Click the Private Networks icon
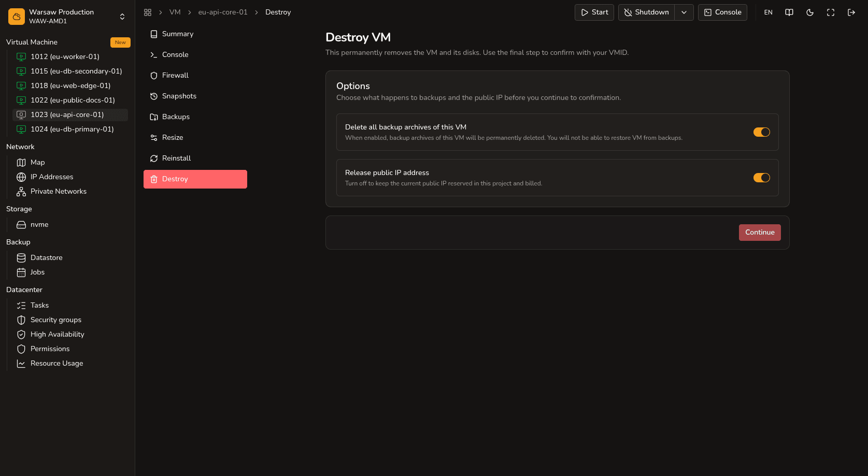 (x=21, y=192)
